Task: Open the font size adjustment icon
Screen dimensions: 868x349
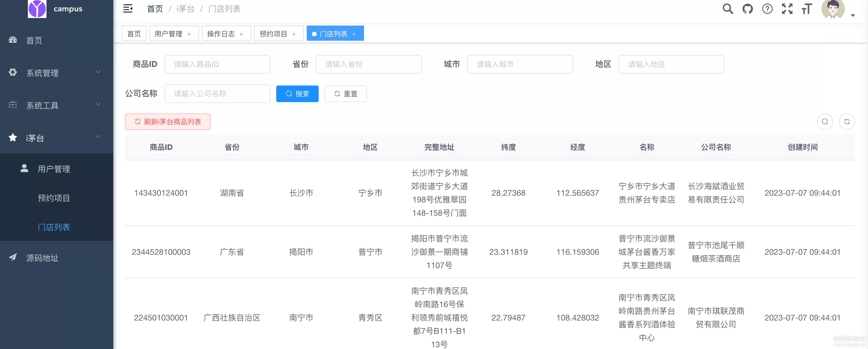Action: coord(807,9)
